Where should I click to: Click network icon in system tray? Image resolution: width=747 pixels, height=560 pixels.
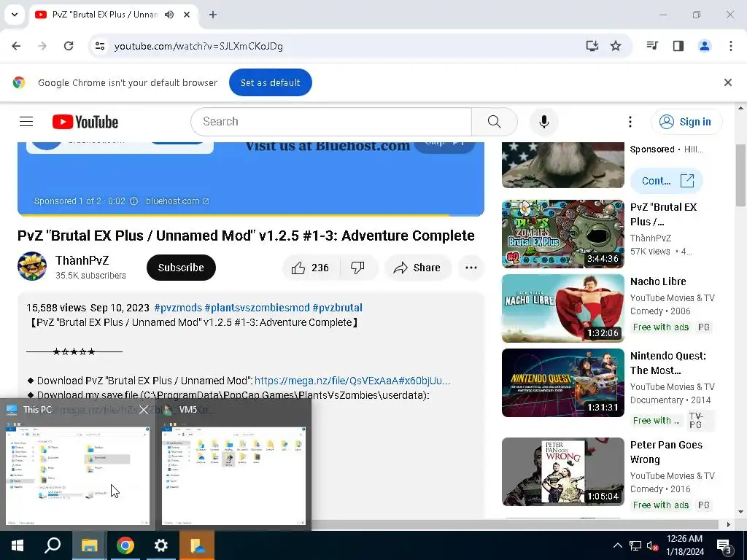(635, 545)
